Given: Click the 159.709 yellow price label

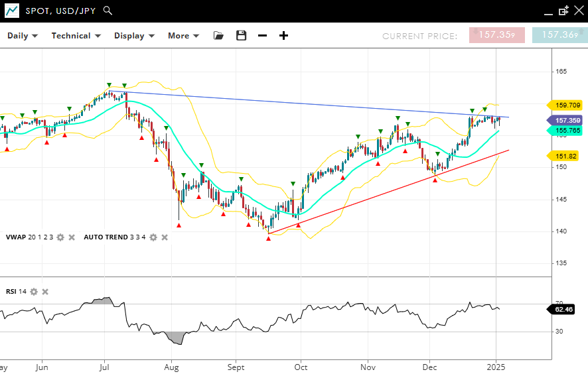Looking at the screenshot, I should click(x=566, y=105).
